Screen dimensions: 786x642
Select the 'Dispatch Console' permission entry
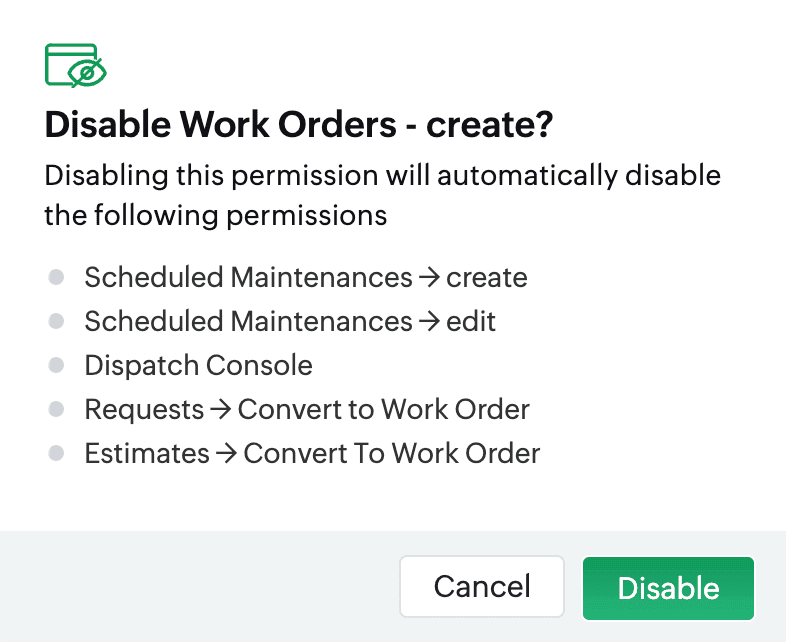click(x=199, y=365)
